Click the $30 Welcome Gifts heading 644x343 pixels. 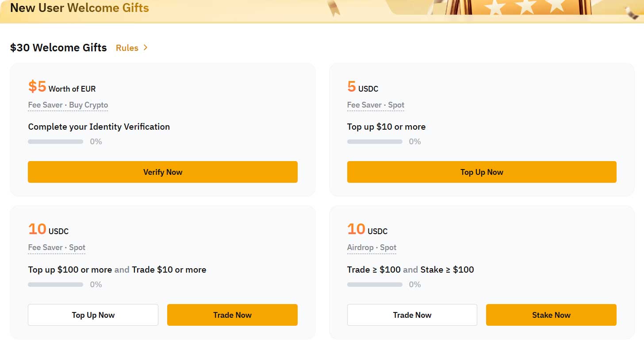[58, 47]
